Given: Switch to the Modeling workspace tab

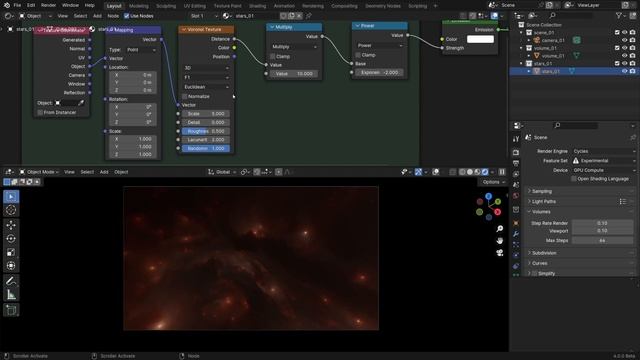Looking at the screenshot, I should [x=139, y=6].
